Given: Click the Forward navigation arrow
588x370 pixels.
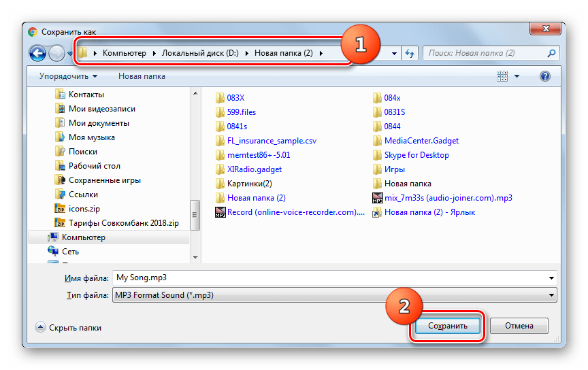Looking at the screenshot, I should click(x=56, y=53).
